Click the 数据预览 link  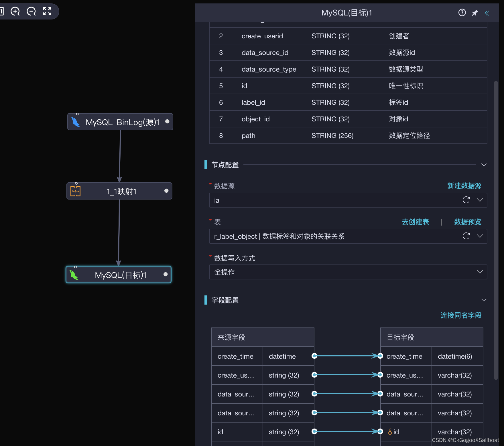tap(468, 222)
